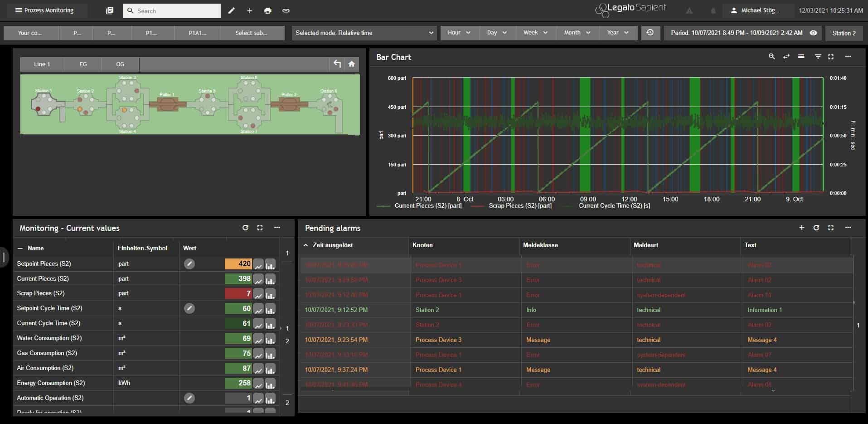Switch to the OG tab
The image size is (868, 424).
click(120, 64)
